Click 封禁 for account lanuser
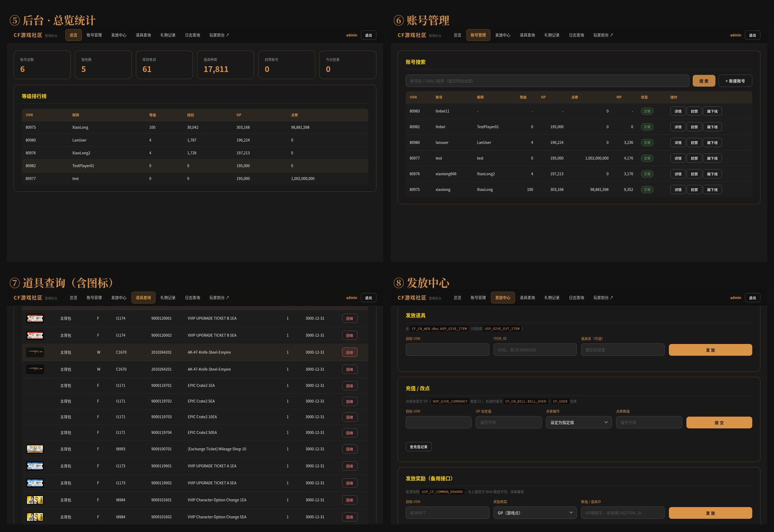 tap(694, 142)
